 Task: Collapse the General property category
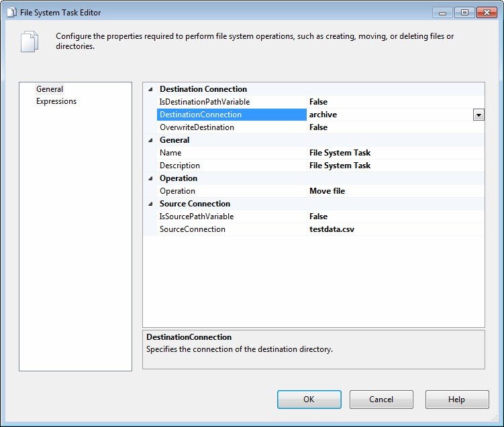(x=150, y=140)
